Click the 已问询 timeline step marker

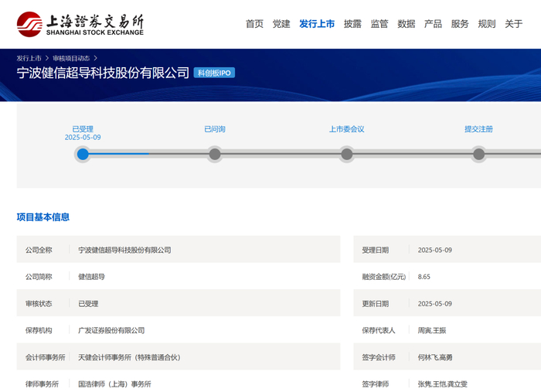215,154
